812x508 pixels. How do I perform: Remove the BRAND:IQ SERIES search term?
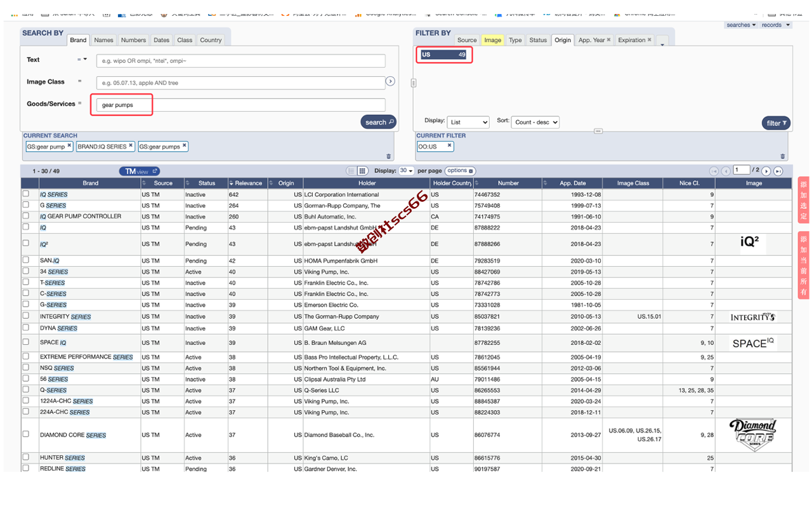[x=131, y=145]
